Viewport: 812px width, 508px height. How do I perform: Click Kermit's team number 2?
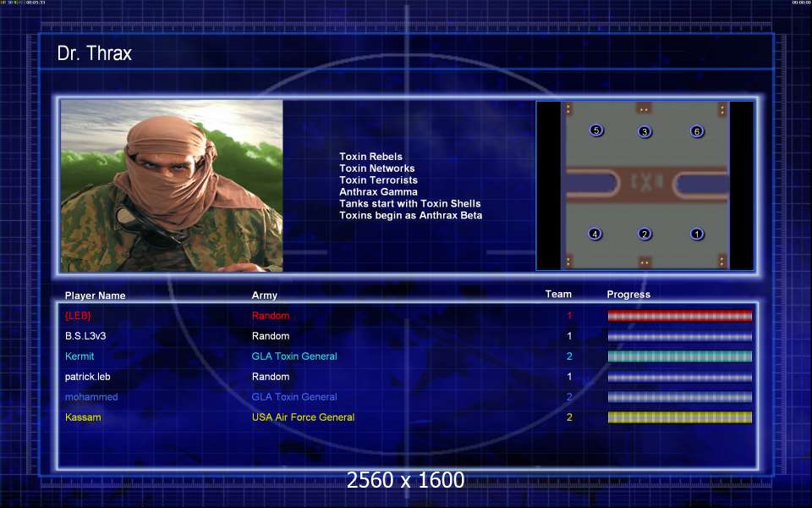click(569, 356)
